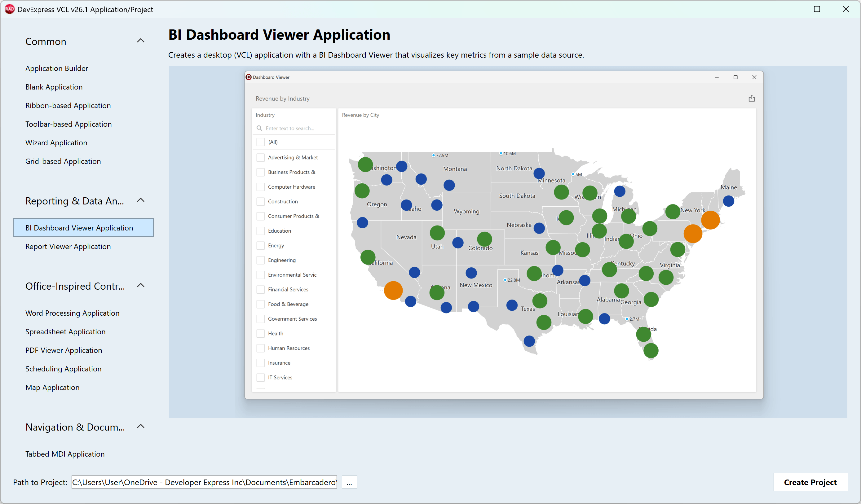Click the export icon in Dashboard Viewer
Screen dimensions: 861x504
(751, 98)
